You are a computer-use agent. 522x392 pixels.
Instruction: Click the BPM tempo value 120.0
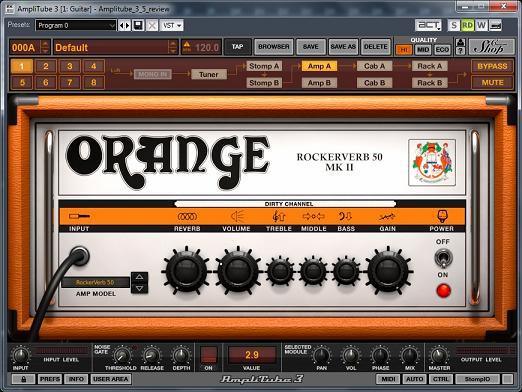(207, 48)
